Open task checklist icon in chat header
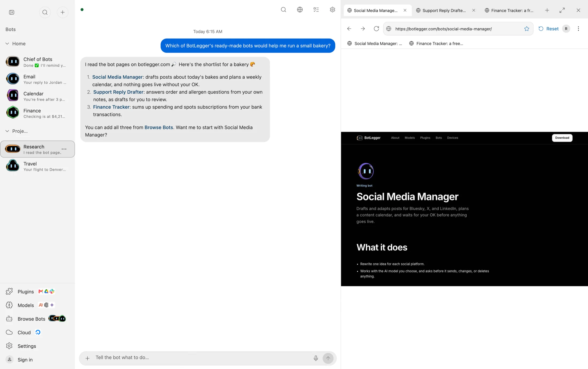Viewport: 588px width, 369px height. pos(316,10)
